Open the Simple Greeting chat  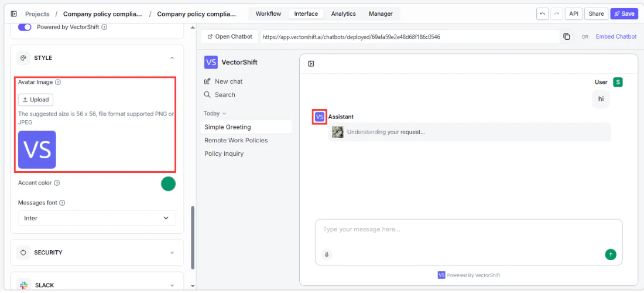246,127
